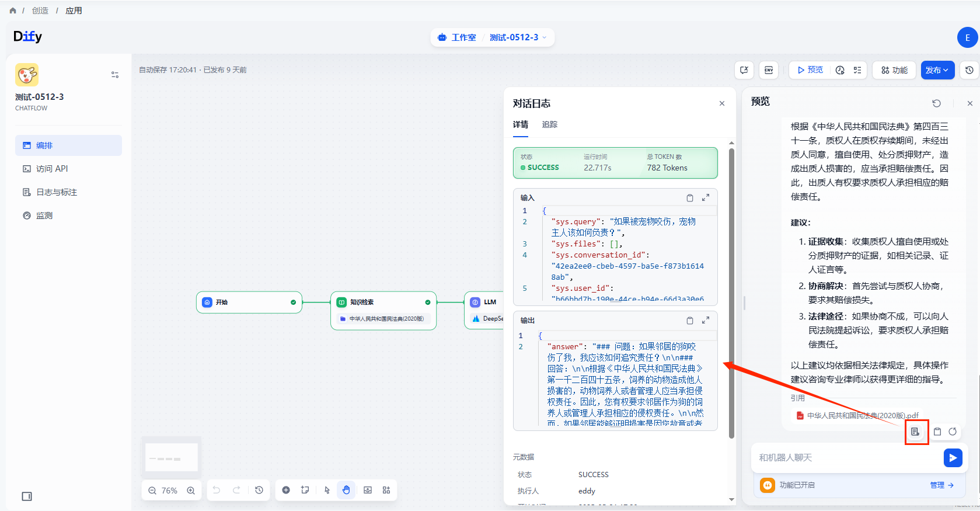Send the chat message
The width and height of the screenshot is (980, 511).
point(953,458)
